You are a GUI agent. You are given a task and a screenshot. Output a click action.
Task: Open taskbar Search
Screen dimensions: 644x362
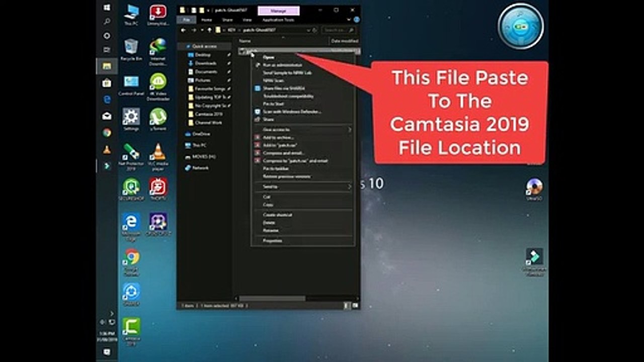click(x=107, y=22)
